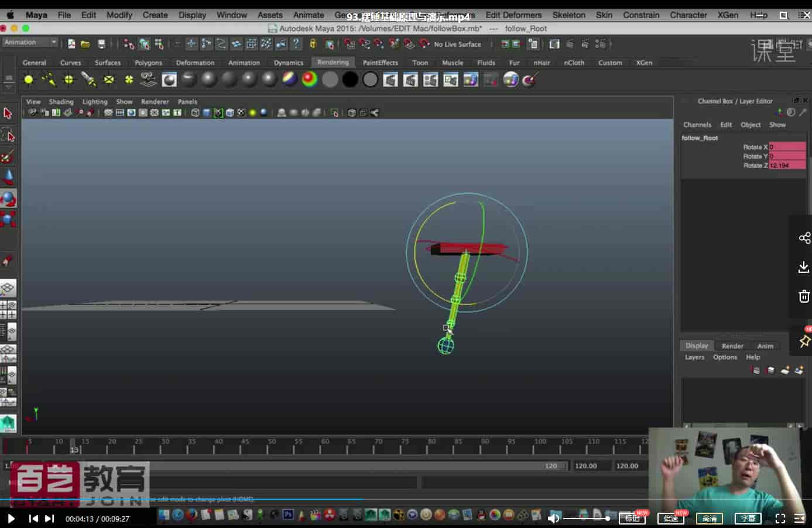Click the Open Scene folder icon
The image size is (812, 528).
85,44
